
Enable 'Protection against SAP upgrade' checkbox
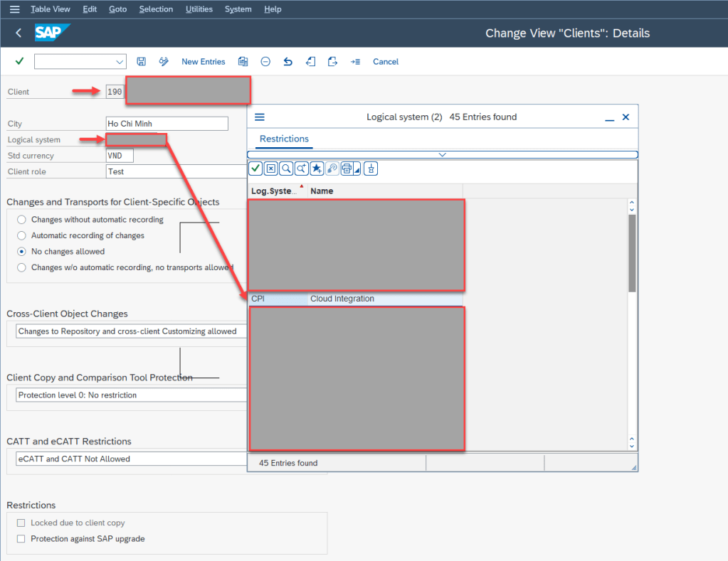coord(21,539)
